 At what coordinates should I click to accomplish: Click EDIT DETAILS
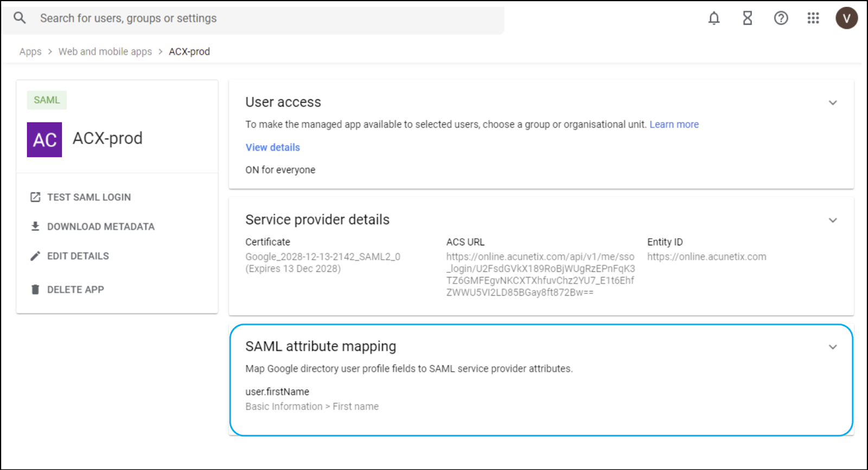78,256
